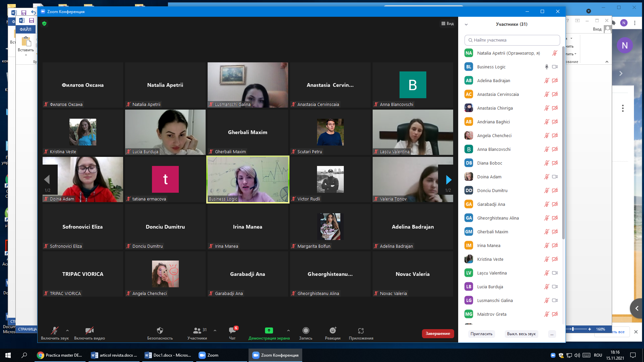The width and height of the screenshot is (644, 362).
Task: Start screen sharing with green icon
Action: point(269,331)
